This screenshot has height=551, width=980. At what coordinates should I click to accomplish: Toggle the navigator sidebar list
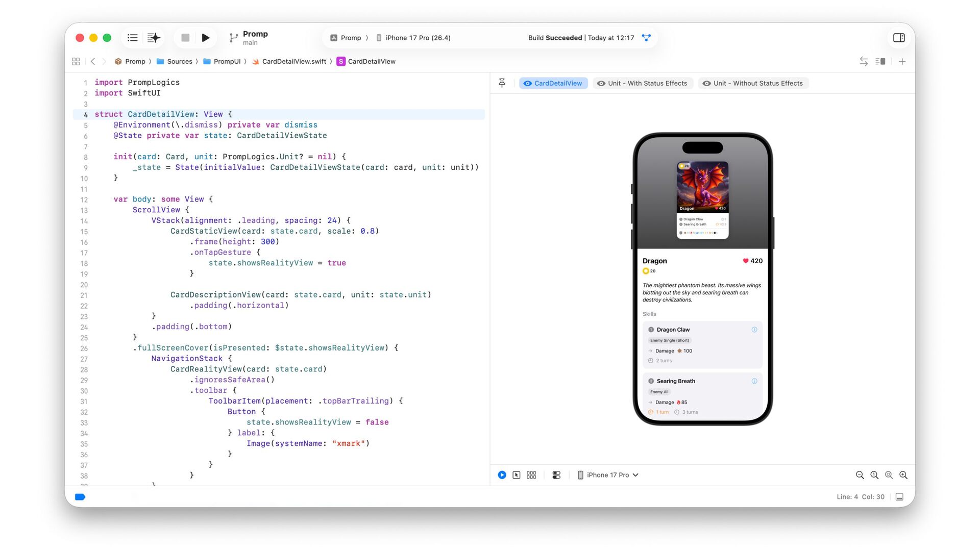(133, 38)
